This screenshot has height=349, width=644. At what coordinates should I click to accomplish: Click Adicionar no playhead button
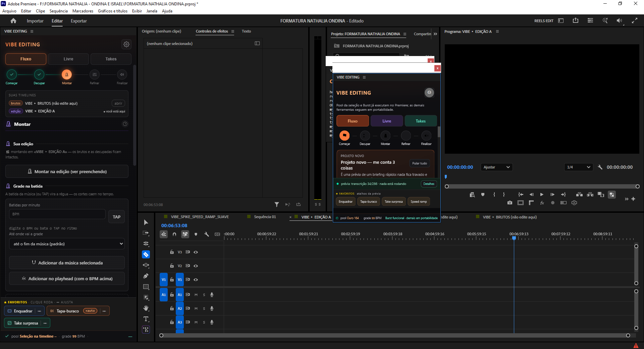click(67, 279)
